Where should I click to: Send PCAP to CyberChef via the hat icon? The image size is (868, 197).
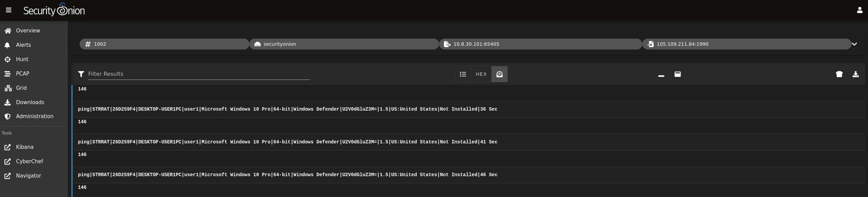(839, 74)
